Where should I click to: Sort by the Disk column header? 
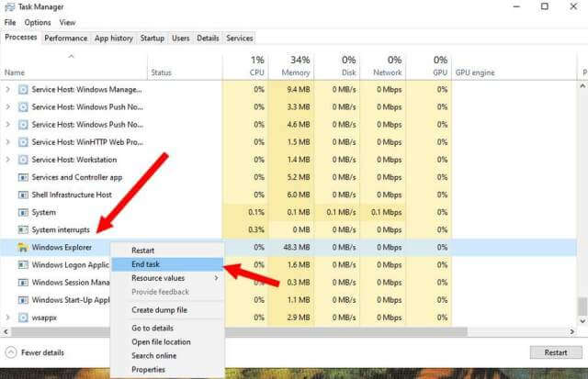[337, 65]
